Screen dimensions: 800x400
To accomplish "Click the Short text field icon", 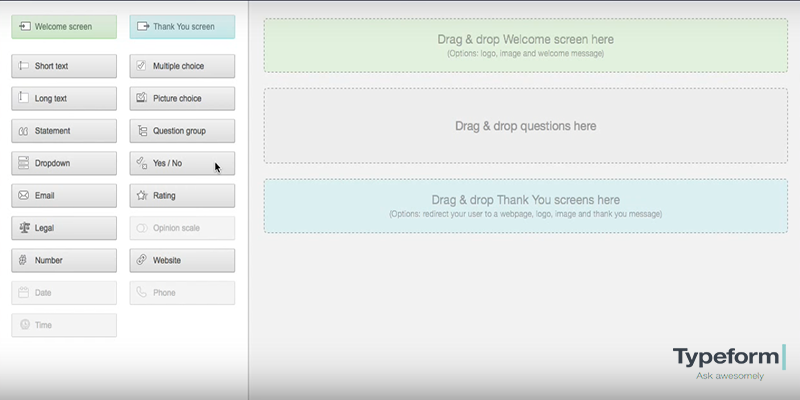I will coord(23,66).
